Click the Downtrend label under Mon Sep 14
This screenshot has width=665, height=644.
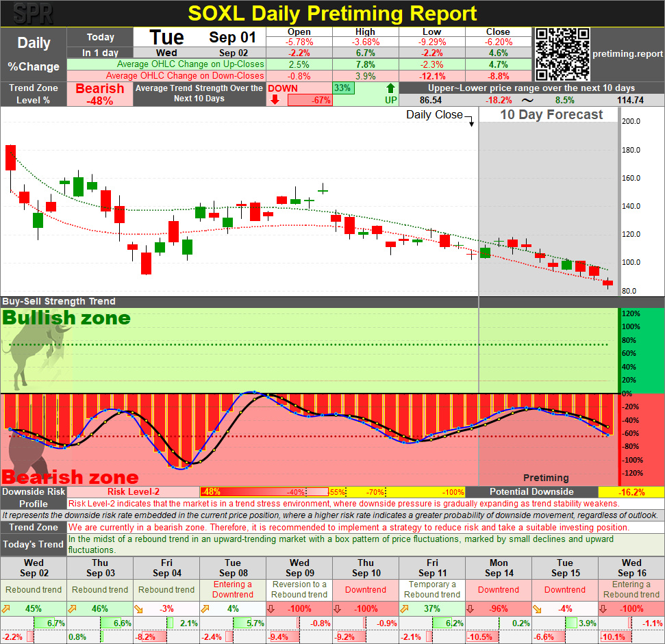click(x=499, y=590)
